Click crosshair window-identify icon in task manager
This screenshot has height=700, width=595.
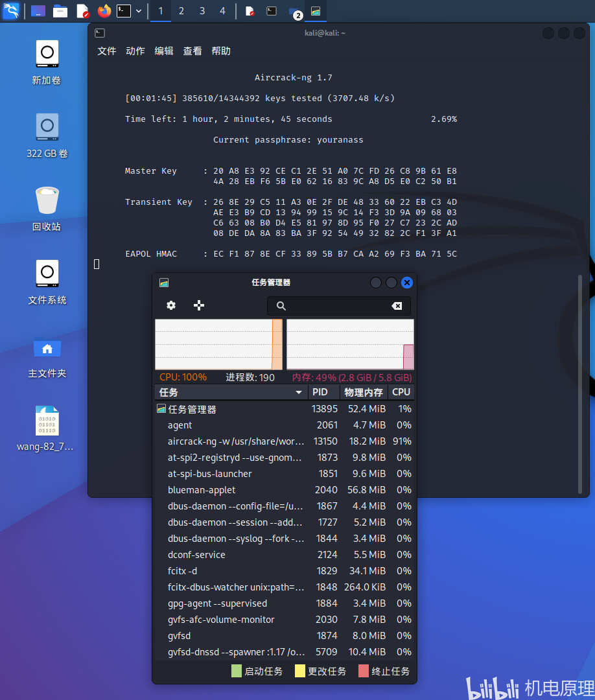click(x=199, y=305)
